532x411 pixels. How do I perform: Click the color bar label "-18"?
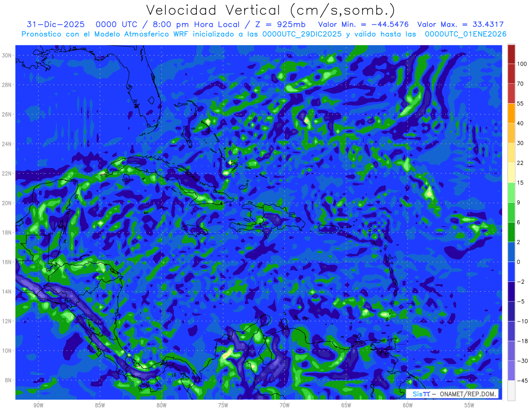pyautogui.click(x=522, y=341)
